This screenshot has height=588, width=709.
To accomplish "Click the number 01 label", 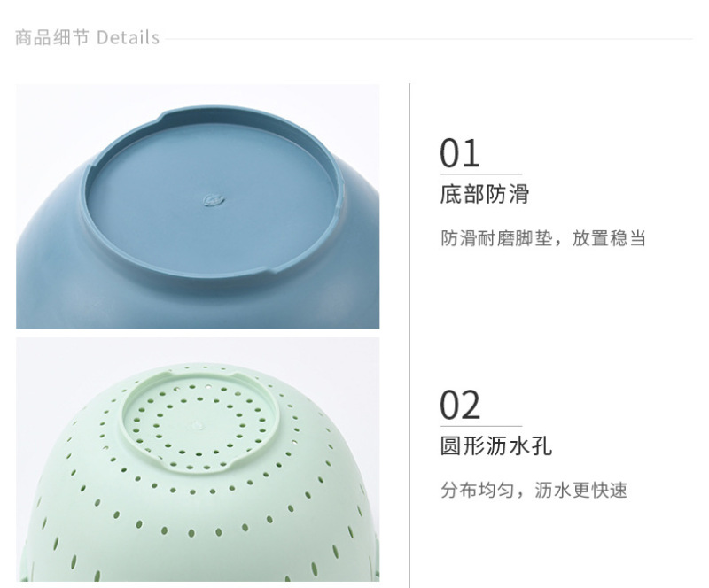I will [460, 154].
